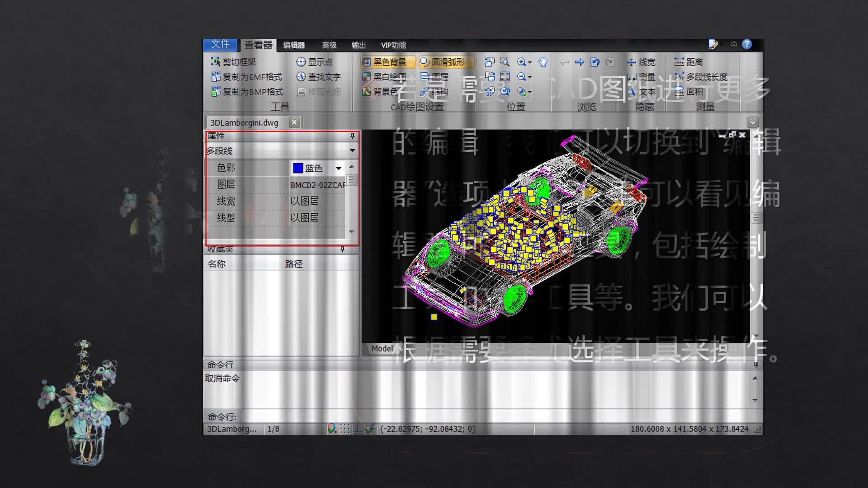Click the Zoom window magnifier icon

(x=505, y=62)
